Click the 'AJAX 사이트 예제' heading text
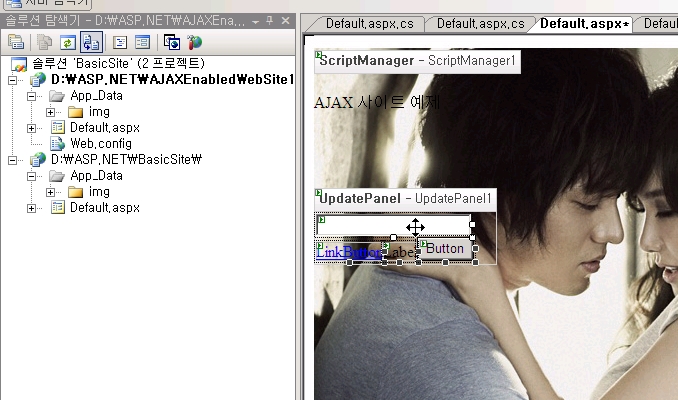 click(x=376, y=103)
